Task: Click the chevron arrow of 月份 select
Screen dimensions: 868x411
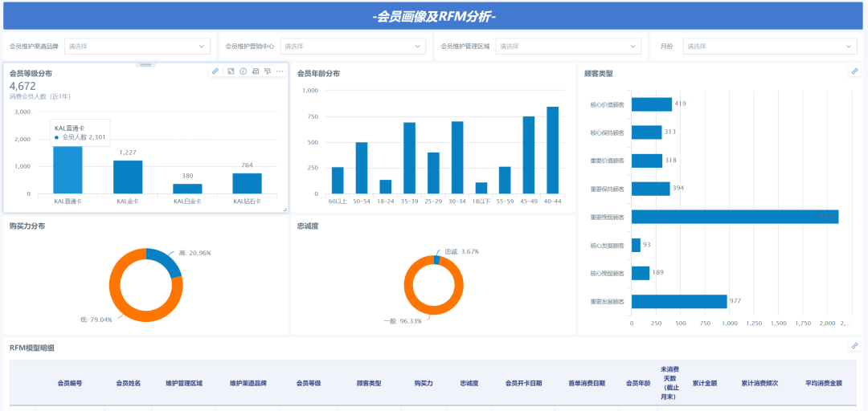Action: click(x=849, y=47)
